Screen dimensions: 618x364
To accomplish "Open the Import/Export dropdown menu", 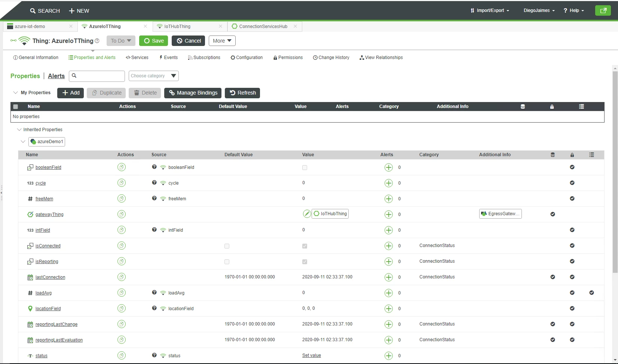I will (490, 10).
